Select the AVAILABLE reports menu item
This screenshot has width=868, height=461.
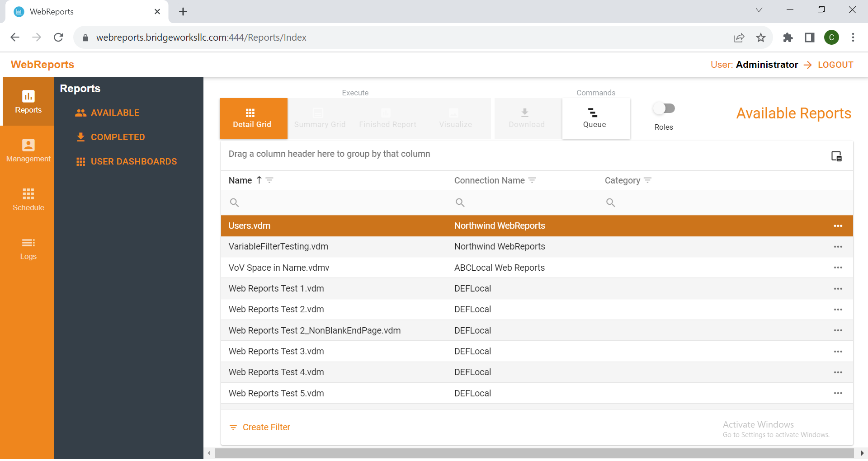(x=107, y=113)
